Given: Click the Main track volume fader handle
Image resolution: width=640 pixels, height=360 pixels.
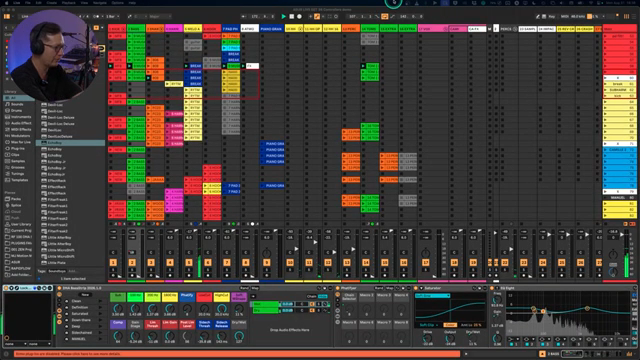Looking at the screenshot, I should (622, 234).
